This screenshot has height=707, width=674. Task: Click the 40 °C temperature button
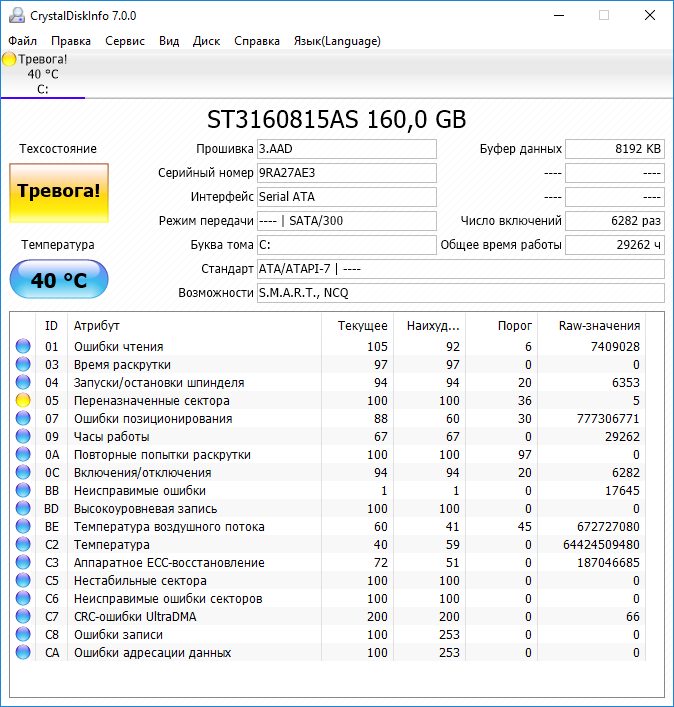pos(59,280)
